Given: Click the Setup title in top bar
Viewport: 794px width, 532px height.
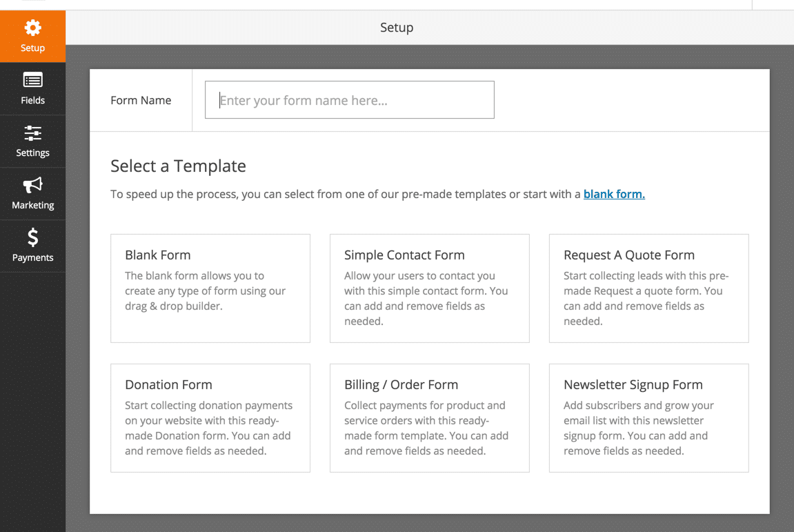Looking at the screenshot, I should (x=397, y=28).
